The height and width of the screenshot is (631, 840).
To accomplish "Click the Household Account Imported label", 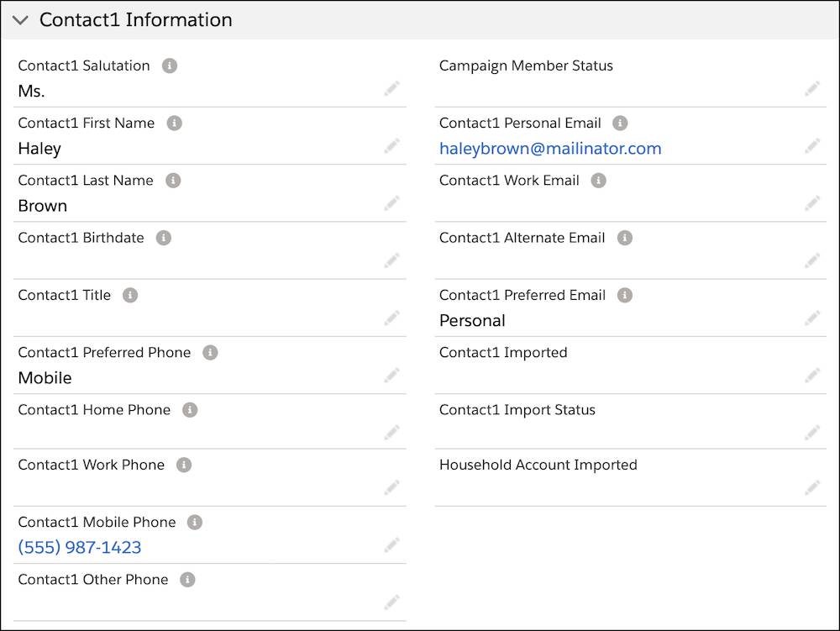I will click(x=538, y=465).
